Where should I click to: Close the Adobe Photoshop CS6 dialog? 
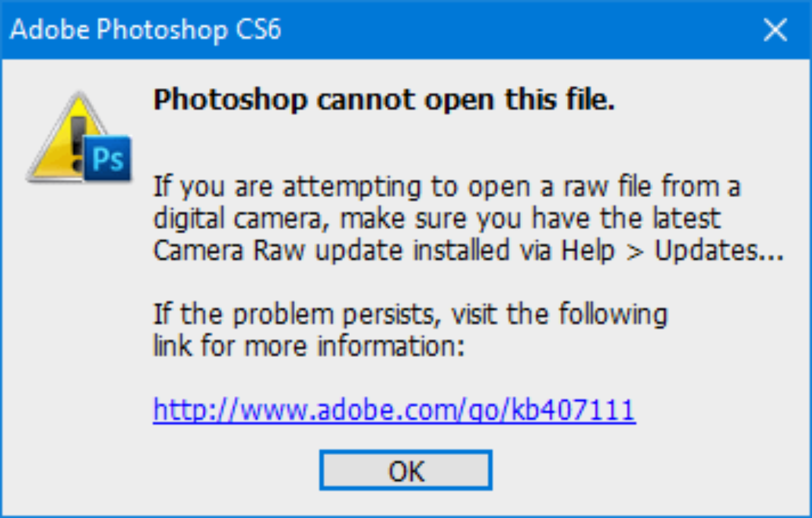(x=775, y=30)
